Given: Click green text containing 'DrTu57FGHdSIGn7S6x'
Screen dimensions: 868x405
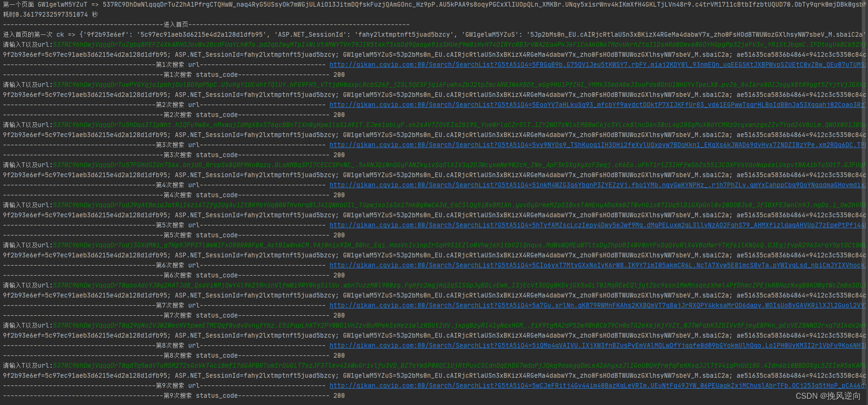Looking at the screenshot, I should click(459, 165).
